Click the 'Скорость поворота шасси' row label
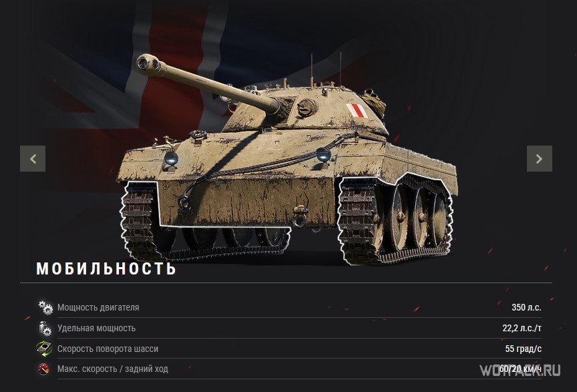Screen dimensions: 577x392 [x=108, y=349]
